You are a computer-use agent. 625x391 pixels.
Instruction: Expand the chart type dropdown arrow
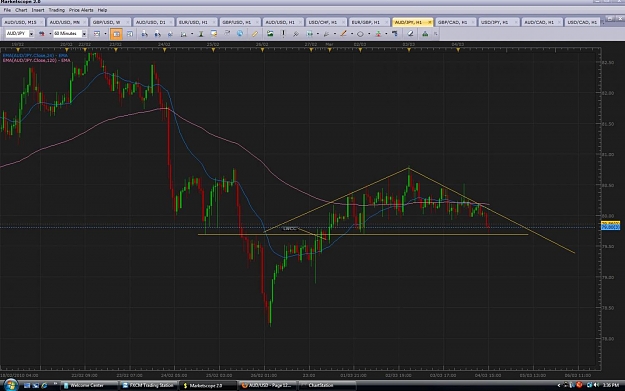click(x=105, y=34)
